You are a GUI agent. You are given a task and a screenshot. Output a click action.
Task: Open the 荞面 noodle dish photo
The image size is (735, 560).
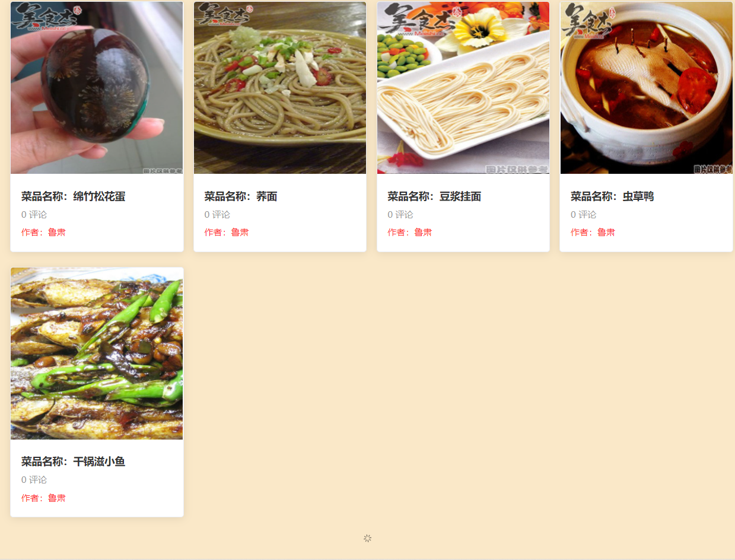click(280, 88)
